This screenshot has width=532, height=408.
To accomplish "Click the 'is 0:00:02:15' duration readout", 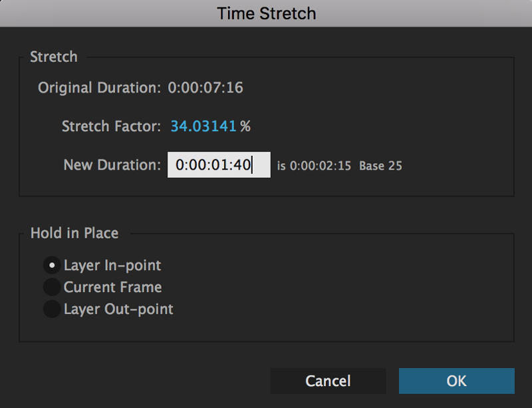I will [314, 166].
